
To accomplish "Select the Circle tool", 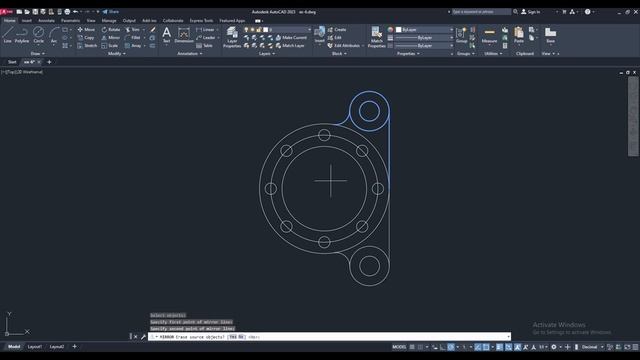I will pos(38,35).
